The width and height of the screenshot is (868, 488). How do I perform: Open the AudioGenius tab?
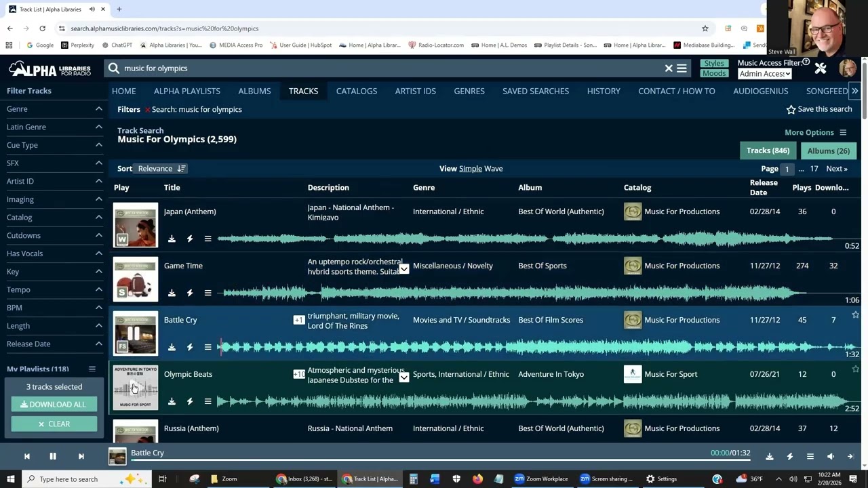click(x=761, y=91)
